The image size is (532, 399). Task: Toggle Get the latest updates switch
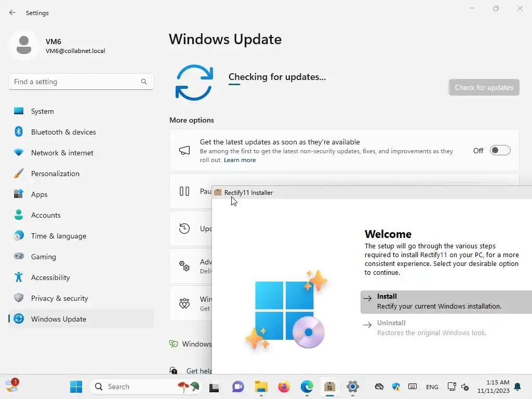pyautogui.click(x=500, y=150)
